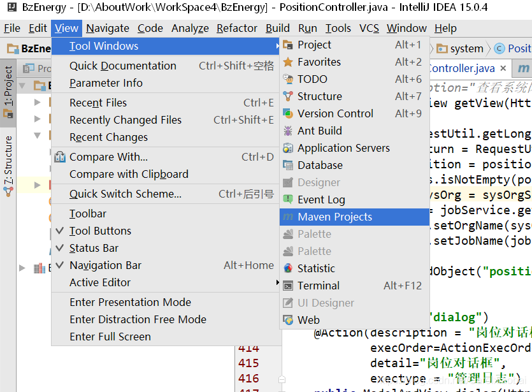Select Maven Projects from submenu

[334, 217]
